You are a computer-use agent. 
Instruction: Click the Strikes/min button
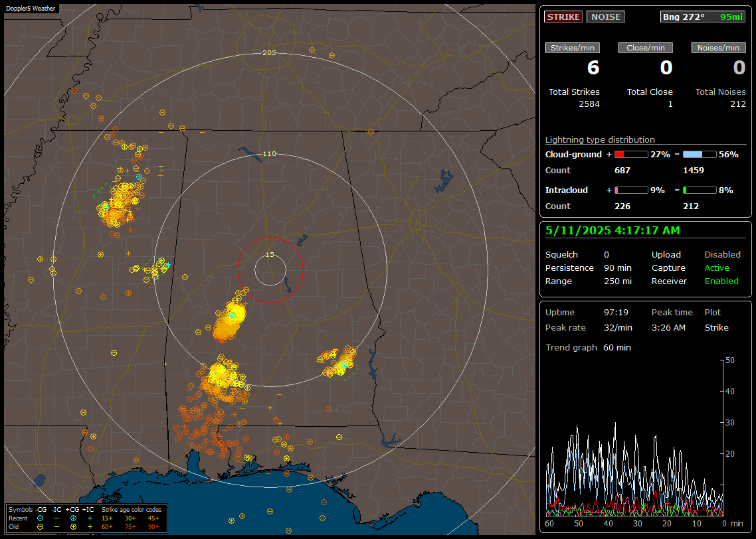click(572, 48)
